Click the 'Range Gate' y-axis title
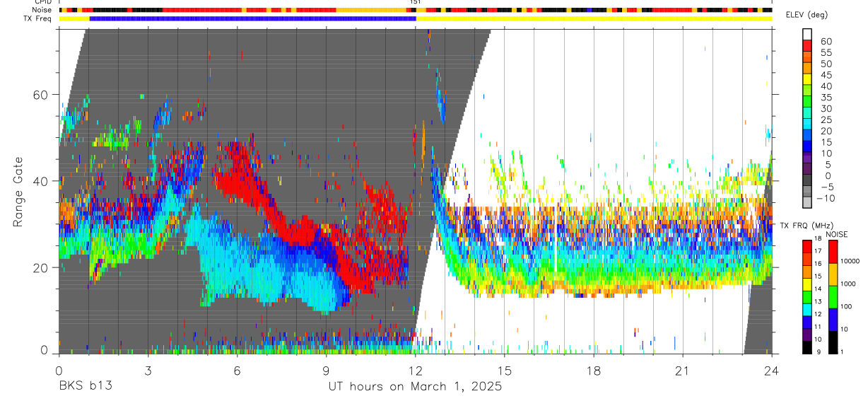Viewport: 868px width, 401px height. click(18, 191)
